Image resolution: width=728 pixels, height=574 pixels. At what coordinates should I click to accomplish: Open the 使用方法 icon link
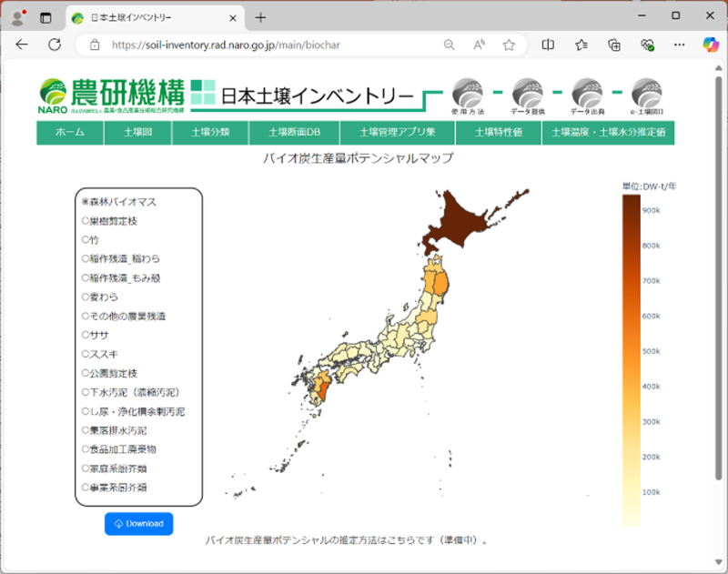pyautogui.click(x=468, y=96)
